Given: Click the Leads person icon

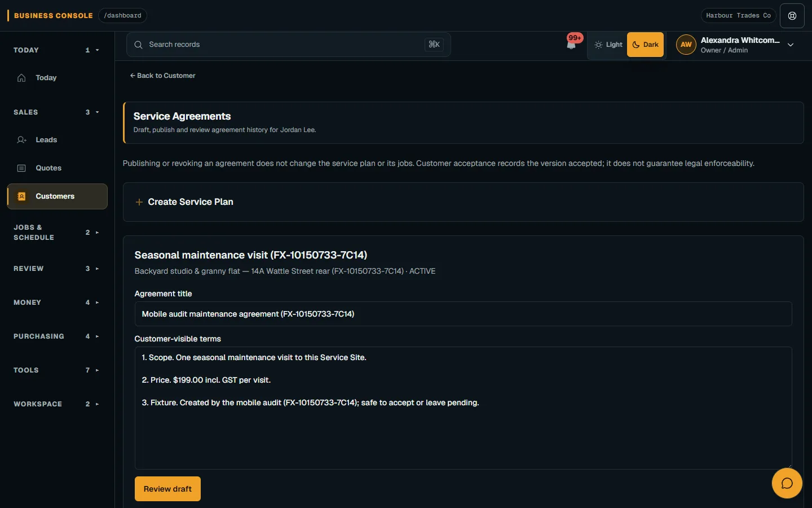Looking at the screenshot, I should (x=21, y=140).
